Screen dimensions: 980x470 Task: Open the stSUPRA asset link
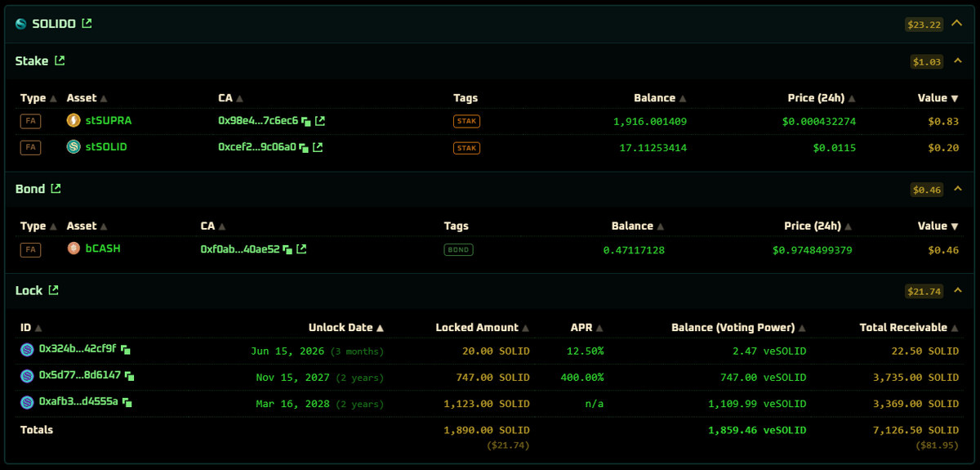pyautogui.click(x=109, y=121)
